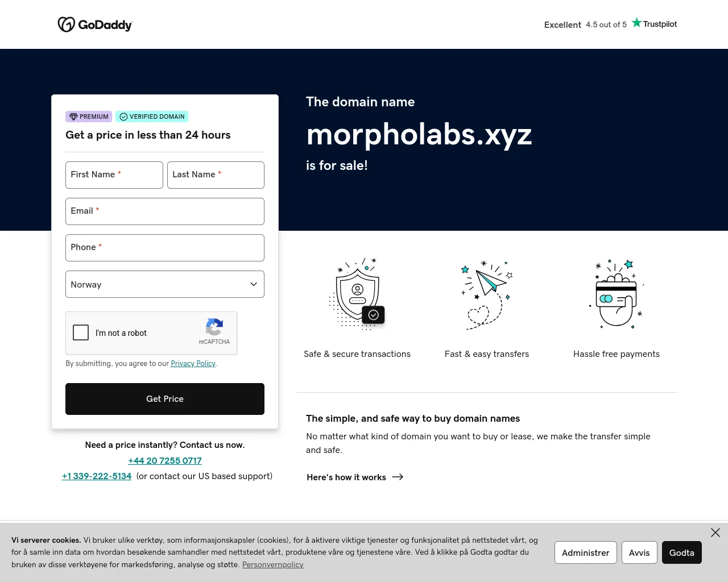Expand the Norway country dropdown

pos(165,284)
